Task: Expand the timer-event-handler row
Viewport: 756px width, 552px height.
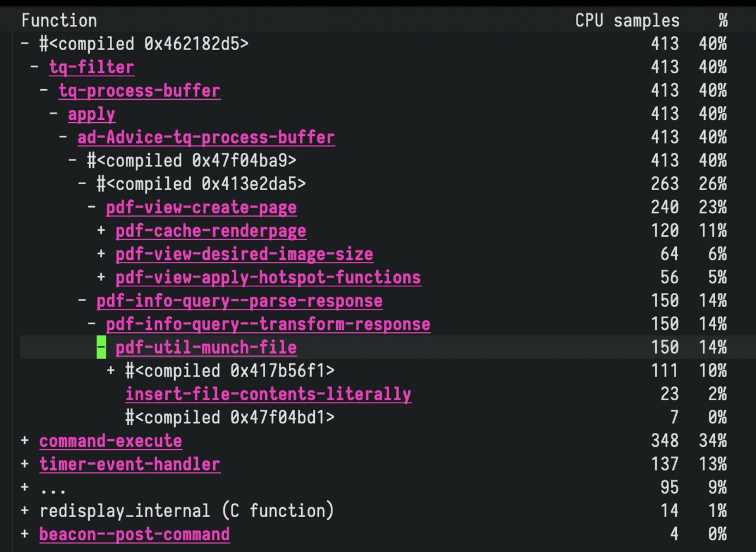Action: tap(25, 465)
